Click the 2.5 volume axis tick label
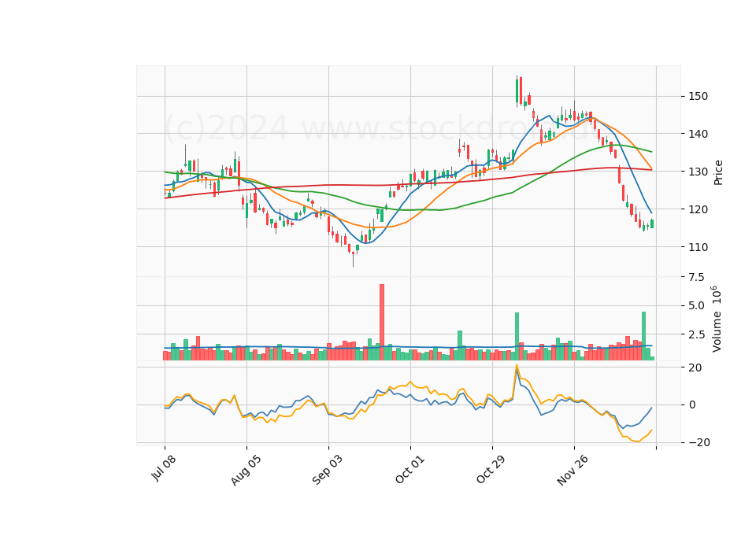756x543 pixels. 696,335
